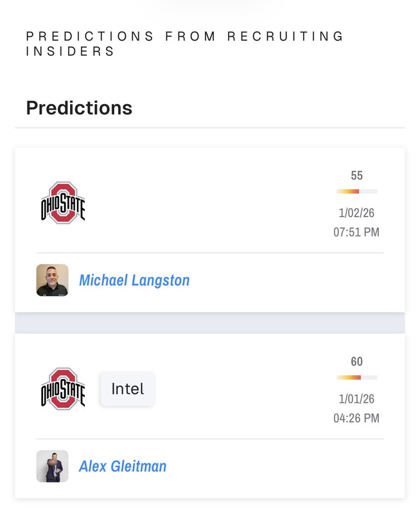Click the confidence bar under 55
This screenshot has width=420, height=514.
coord(357,191)
